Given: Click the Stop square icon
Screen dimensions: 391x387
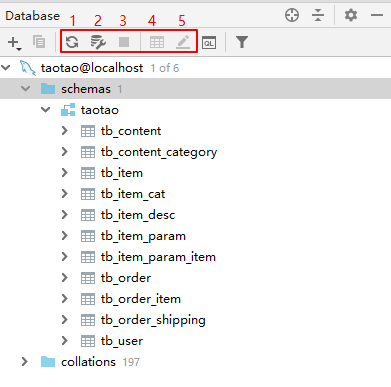Looking at the screenshot, I should pos(124,42).
